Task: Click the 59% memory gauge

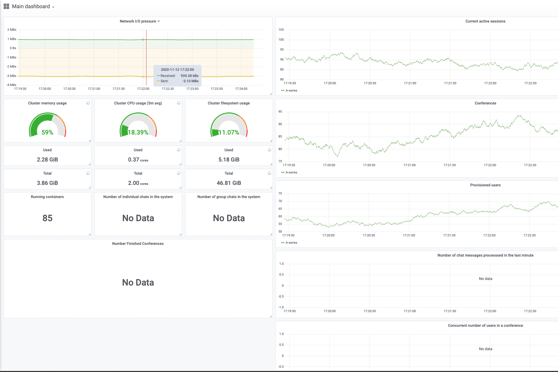Action: coord(47,125)
